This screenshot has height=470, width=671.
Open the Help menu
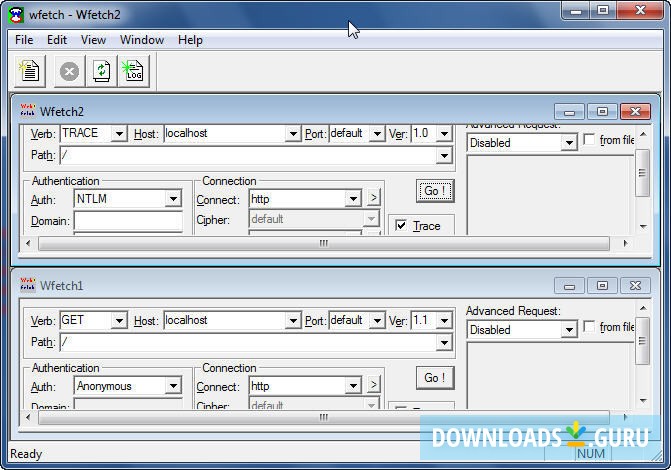point(190,40)
